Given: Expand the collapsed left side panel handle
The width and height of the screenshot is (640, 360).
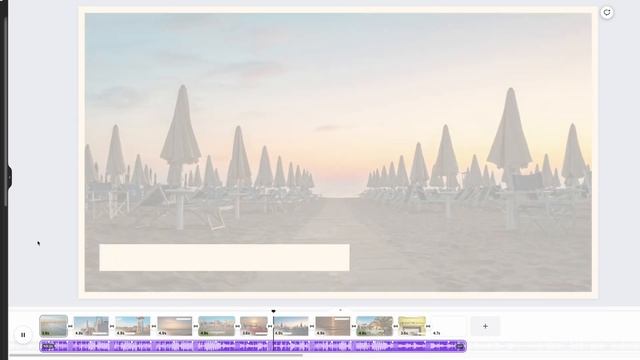Looking at the screenshot, I should [x=9, y=178].
